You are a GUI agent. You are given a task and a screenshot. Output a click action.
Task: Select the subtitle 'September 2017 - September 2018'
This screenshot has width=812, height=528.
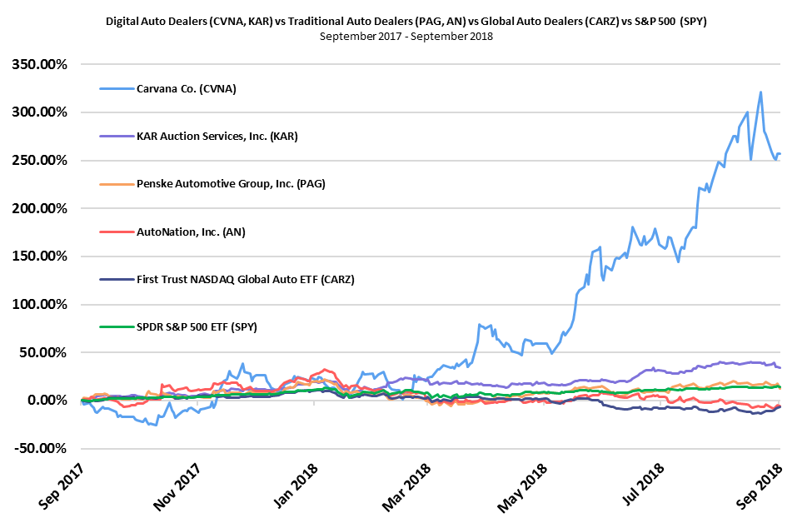pyautogui.click(x=406, y=37)
